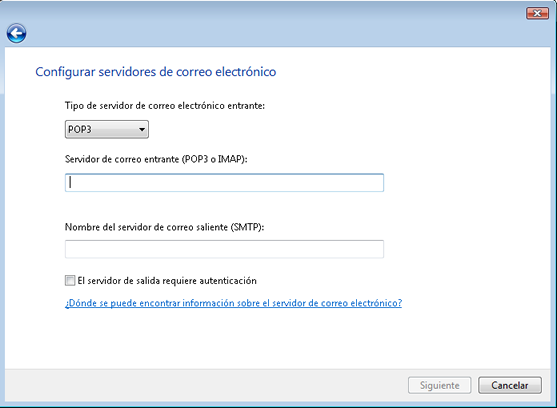Click the 'Tipo de servidor de correo electrónico entrante' label
The width and height of the screenshot is (557, 408).
(x=165, y=106)
